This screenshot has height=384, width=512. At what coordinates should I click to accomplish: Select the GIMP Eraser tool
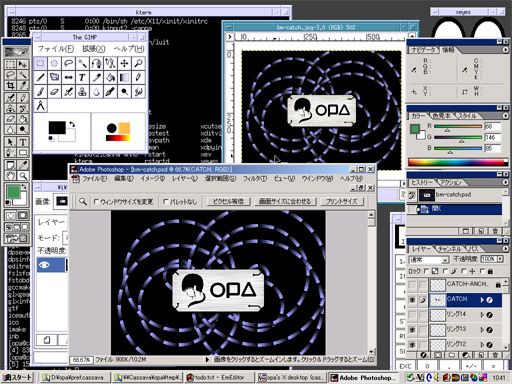point(54,92)
